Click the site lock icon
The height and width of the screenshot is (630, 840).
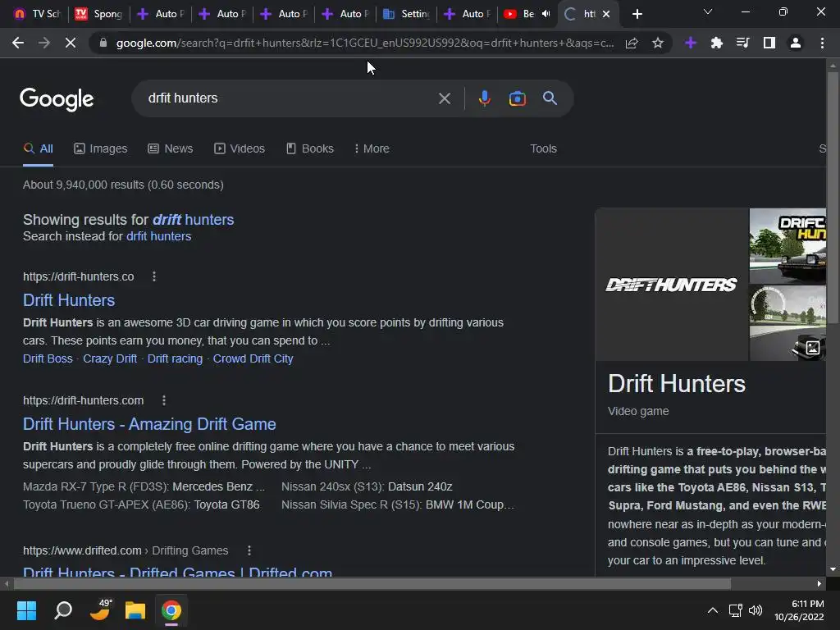pos(103,43)
